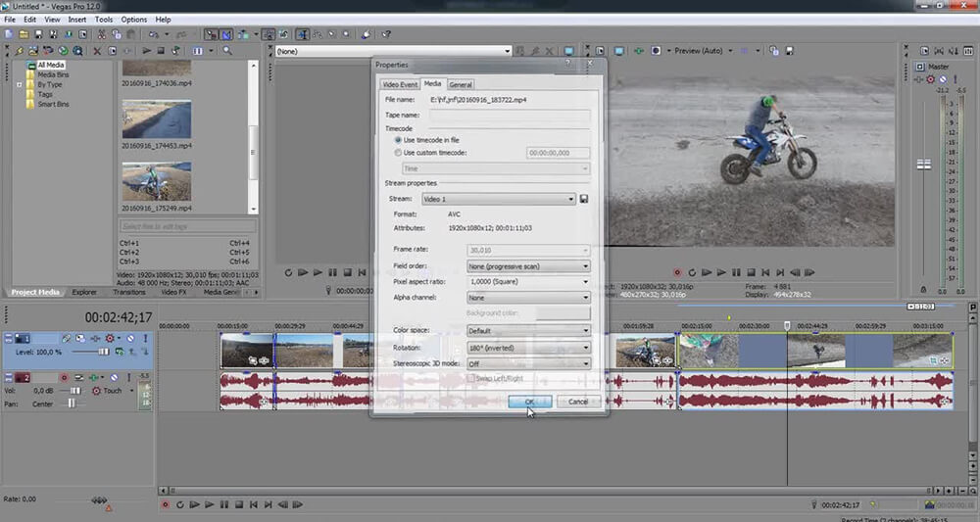Click the save icon next to Stream dropdown
The image size is (980, 522).
584,199
